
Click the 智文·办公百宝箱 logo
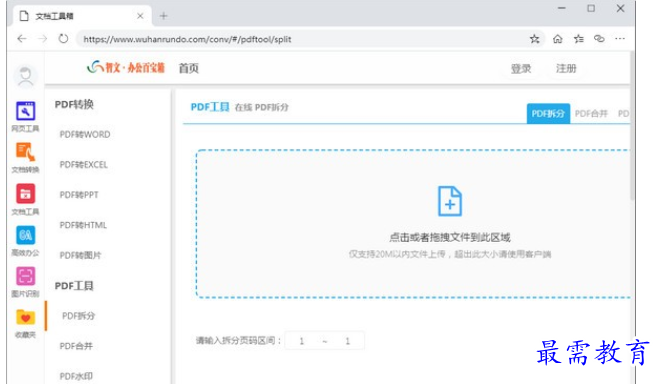[x=125, y=68]
